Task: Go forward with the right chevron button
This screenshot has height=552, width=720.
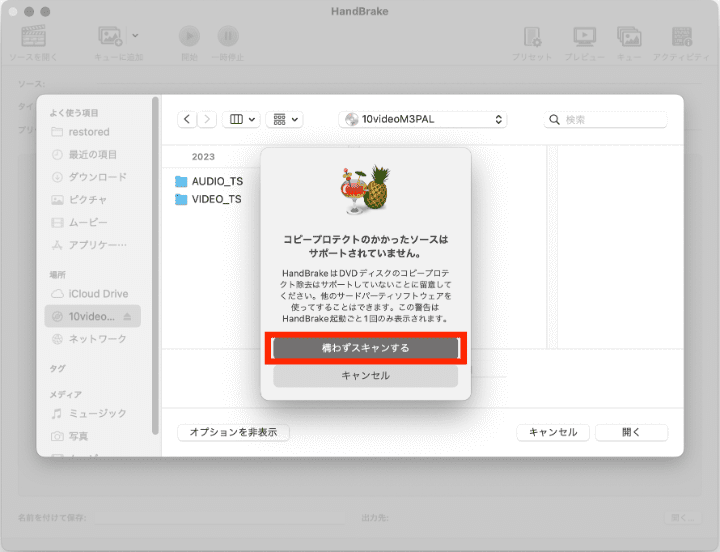Action: [207, 119]
